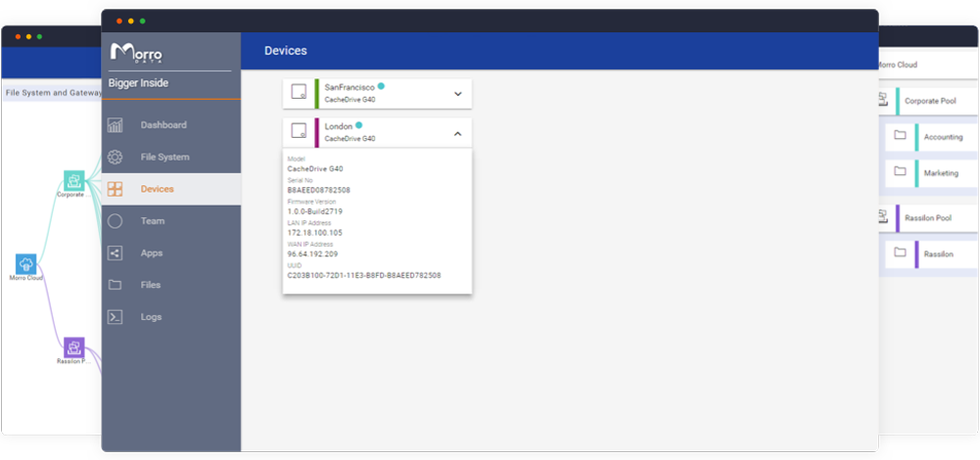
Task: Click the Devices grid icon
Action: (115, 189)
